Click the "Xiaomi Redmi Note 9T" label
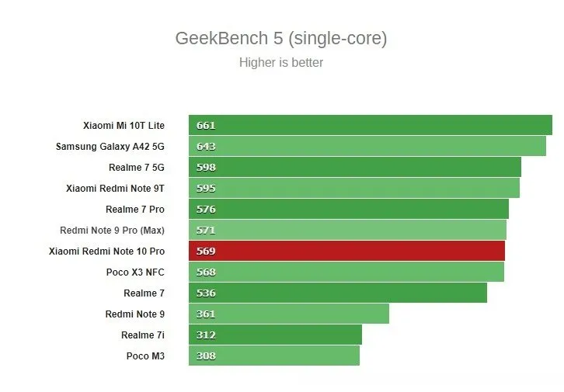564x392 pixels. pos(115,188)
